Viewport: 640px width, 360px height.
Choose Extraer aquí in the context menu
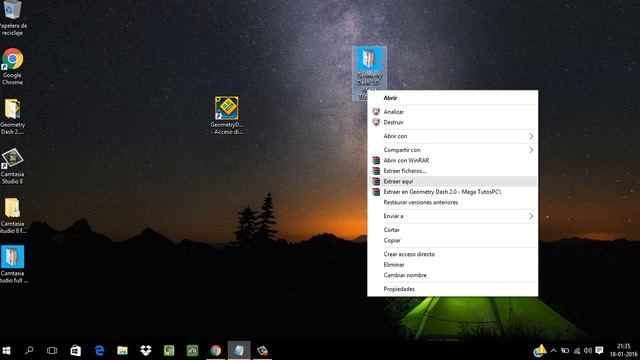point(453,182)
